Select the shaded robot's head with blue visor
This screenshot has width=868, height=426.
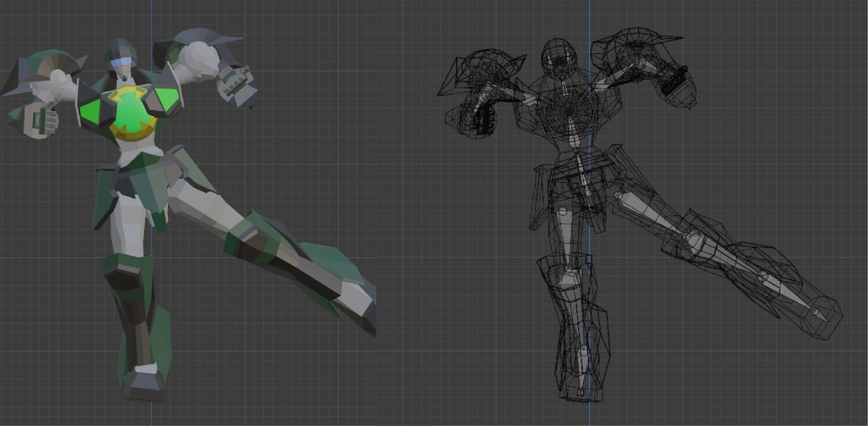pyautogui.click(x=121, y=58)
